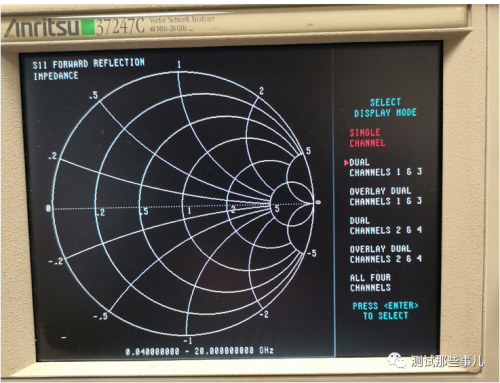Pick the All Four Channels option
Viewport: 500px width, 383px height.
point(370,283)
